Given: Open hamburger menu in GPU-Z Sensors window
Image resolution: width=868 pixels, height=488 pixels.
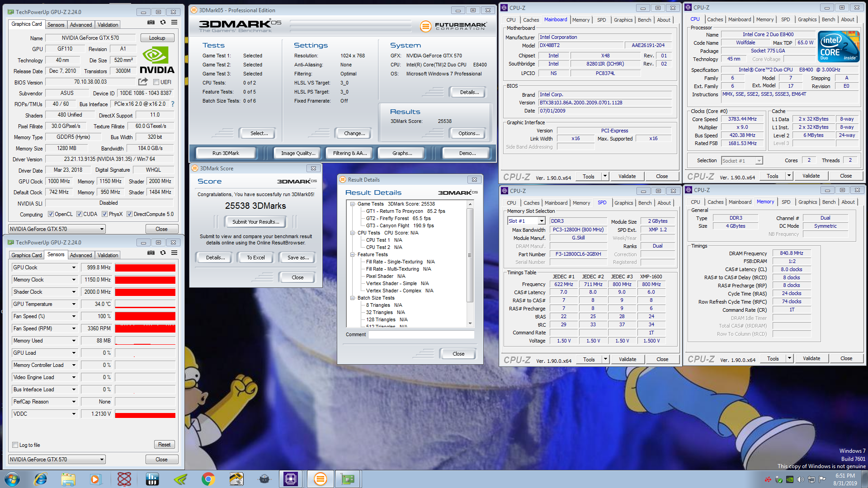Looking at the screenshot, I should click(x=174, y=253).
